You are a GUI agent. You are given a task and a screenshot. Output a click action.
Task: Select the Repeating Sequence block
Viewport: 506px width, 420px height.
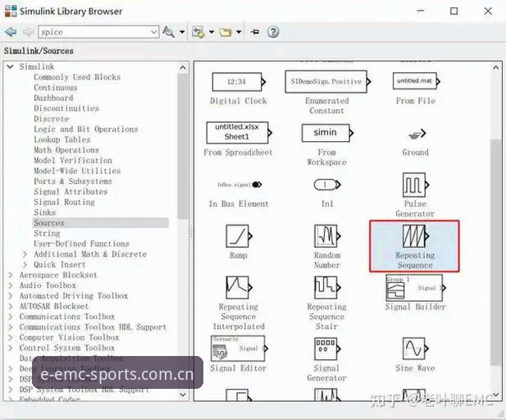(415, 246)
